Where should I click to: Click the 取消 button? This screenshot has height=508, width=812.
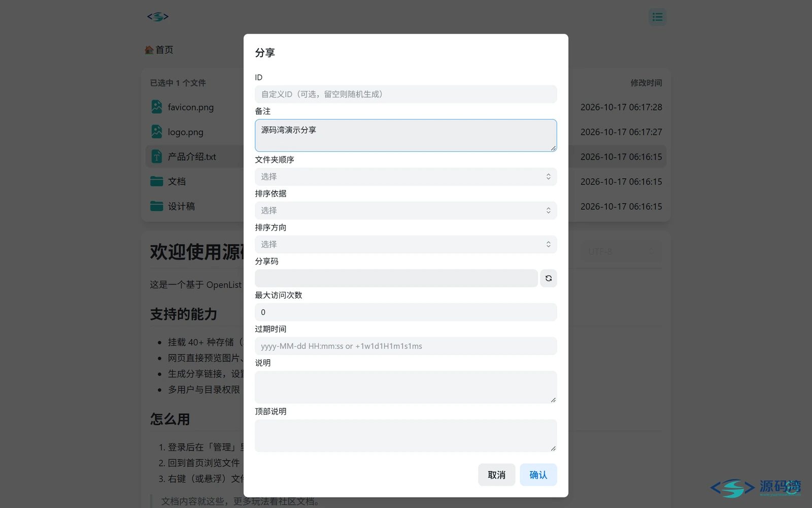point(496,475)
